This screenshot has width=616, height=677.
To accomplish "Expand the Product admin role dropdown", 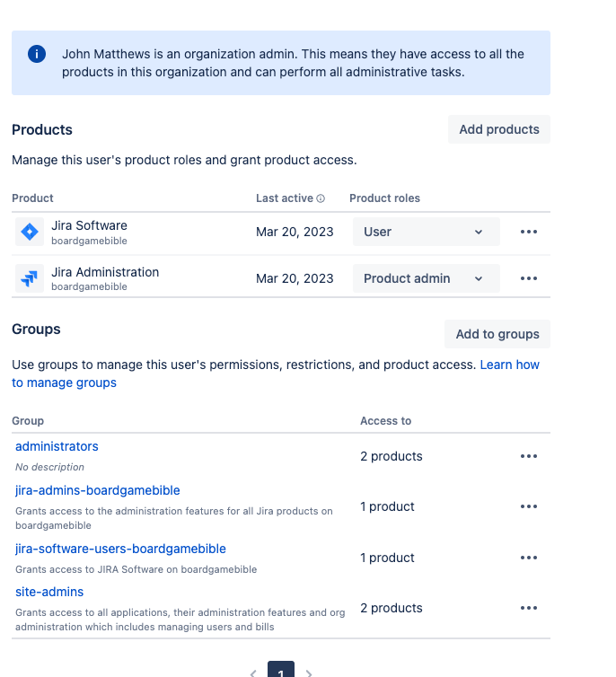I will tap(426, 278).
